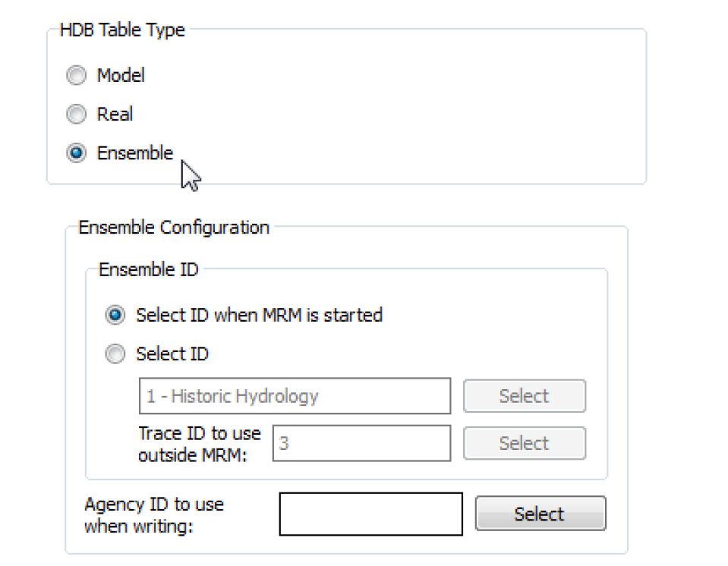Click Agency ID to use when writing label
This screenshot has width=728, height=566.
[154, 514]
